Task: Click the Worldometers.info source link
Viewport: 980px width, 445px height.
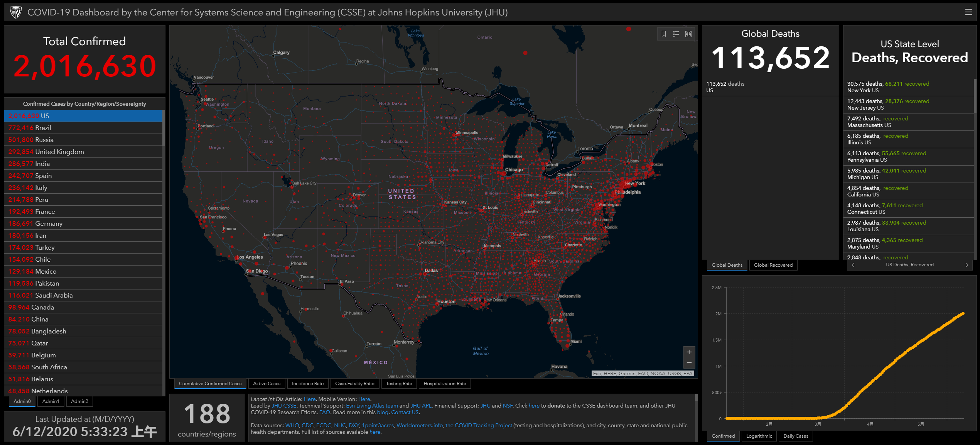Action: tap(419, 425)
